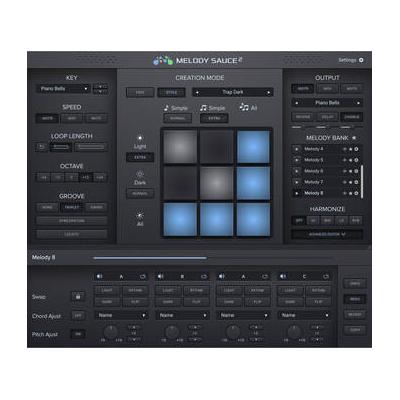
Task: Set octave to +12
Action: tap(86, 177)
